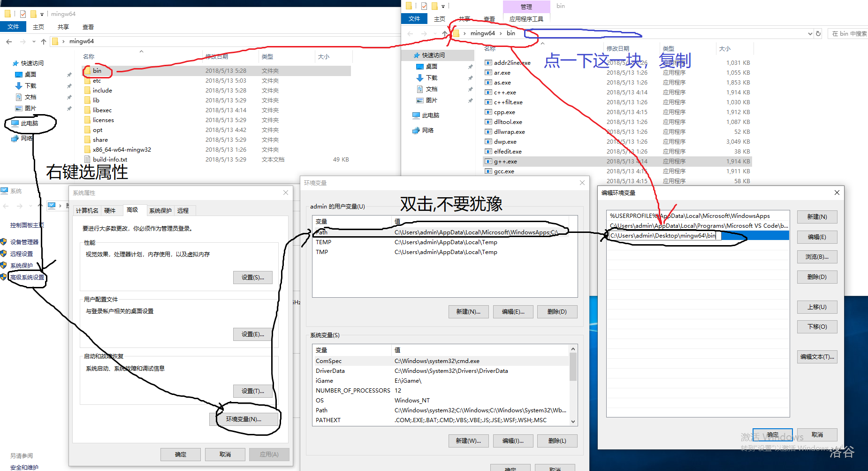Switch to 硬件 tab in 系统属性
868x471 pixels.
pos(110,211)
